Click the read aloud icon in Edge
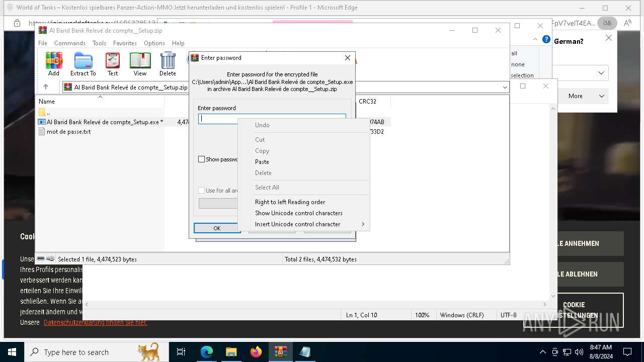The height and width of the screenshot is (362, 644). click(x=627, y=23)
